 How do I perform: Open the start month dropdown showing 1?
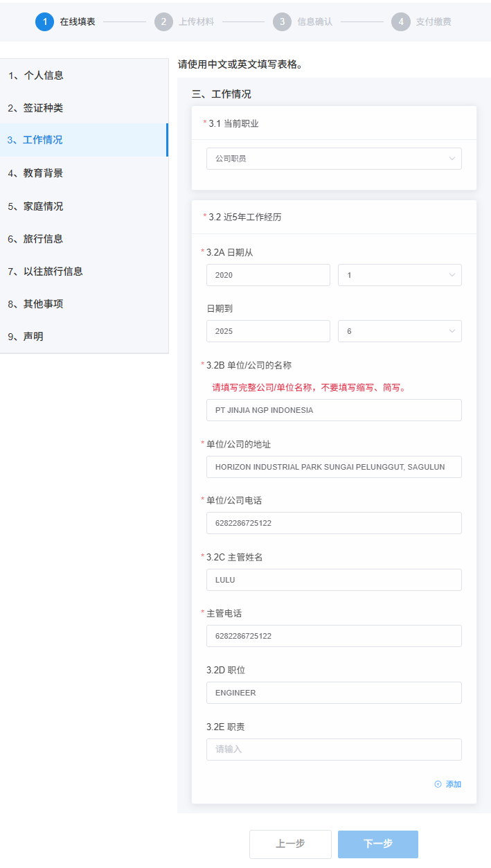pos(400,275)
